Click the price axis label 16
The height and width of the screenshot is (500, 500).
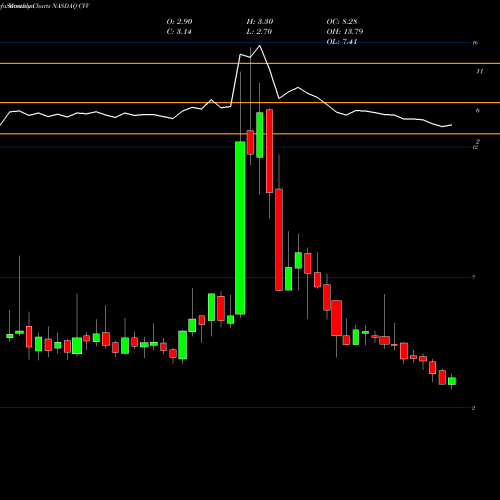[x=475, y=43]
